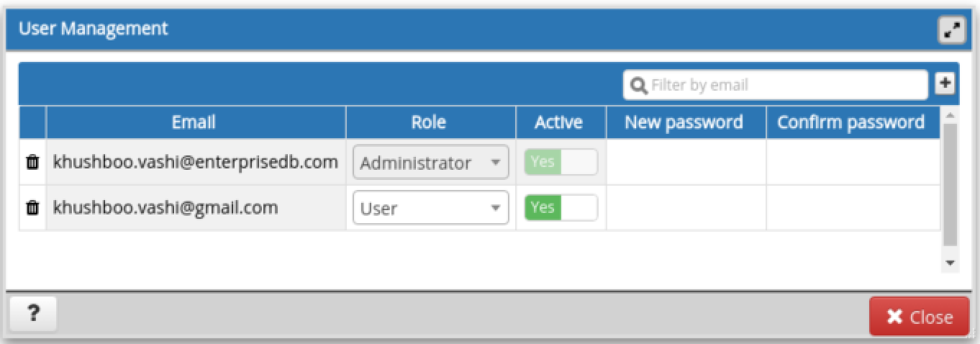Maximize the User Management dialog
This screenshot has width=980, height=344.
tap(951, 31)
